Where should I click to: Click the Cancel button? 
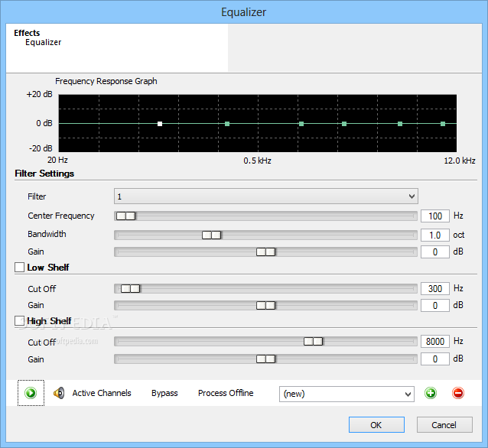444,425
